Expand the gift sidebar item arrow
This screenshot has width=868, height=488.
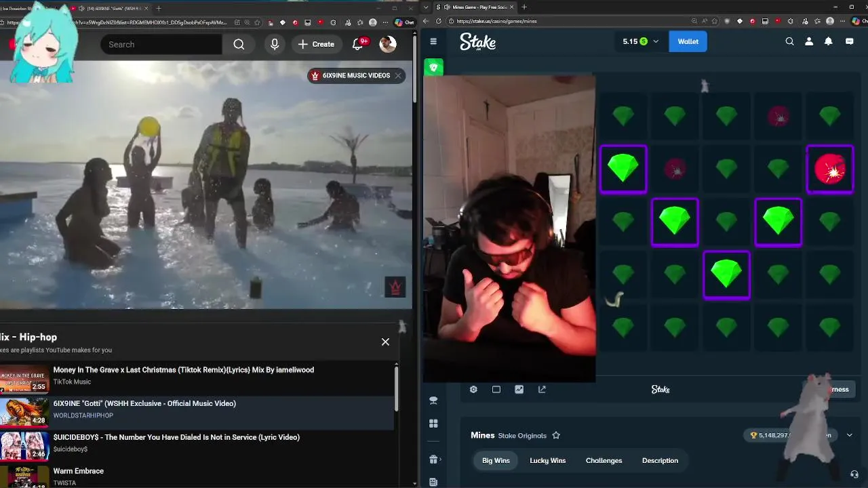point(441,460)
